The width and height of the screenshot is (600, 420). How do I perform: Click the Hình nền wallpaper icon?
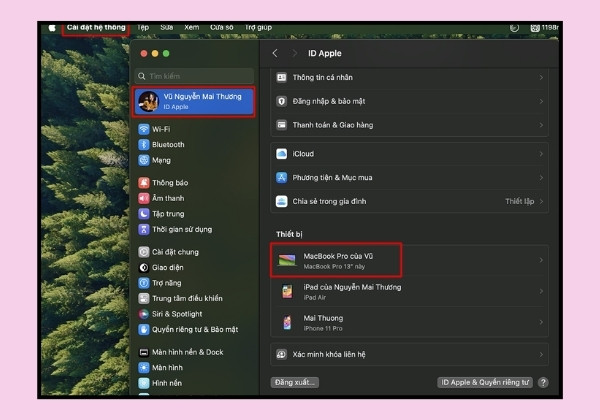click(143, 383)
